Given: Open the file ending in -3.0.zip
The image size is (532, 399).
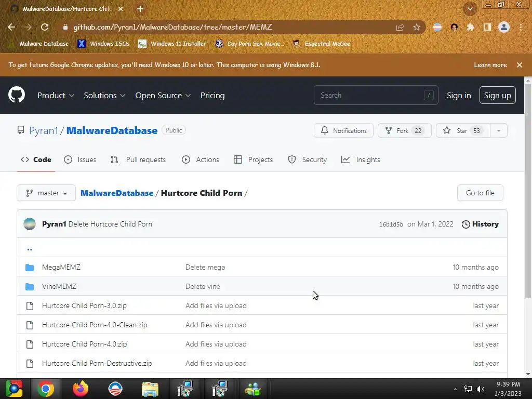Looking at the screenshot, I should (84, 305).
